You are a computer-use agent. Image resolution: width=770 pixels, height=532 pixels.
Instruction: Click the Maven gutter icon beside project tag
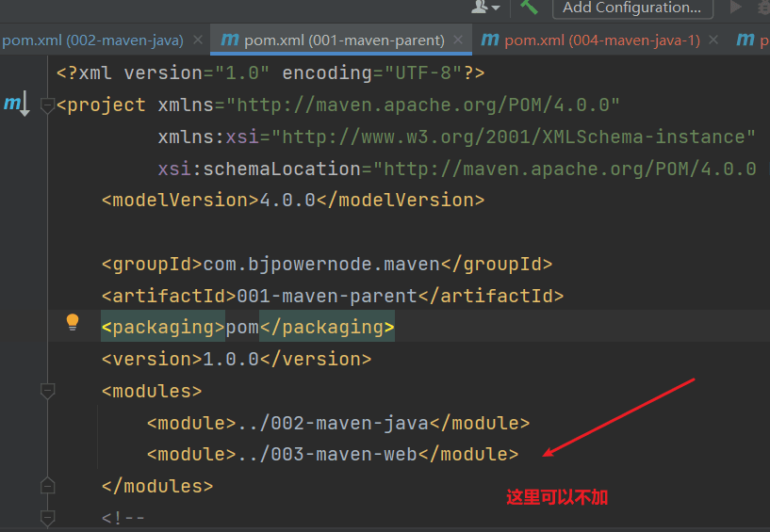pyautogui.click(x=17, y=104)
